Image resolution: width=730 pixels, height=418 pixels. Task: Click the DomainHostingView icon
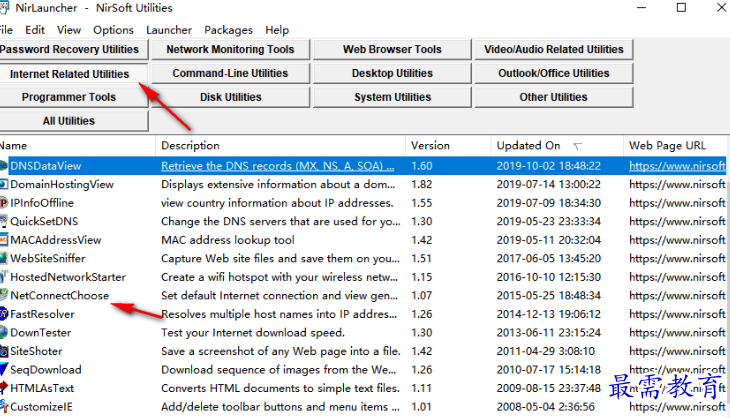(4, 184)
